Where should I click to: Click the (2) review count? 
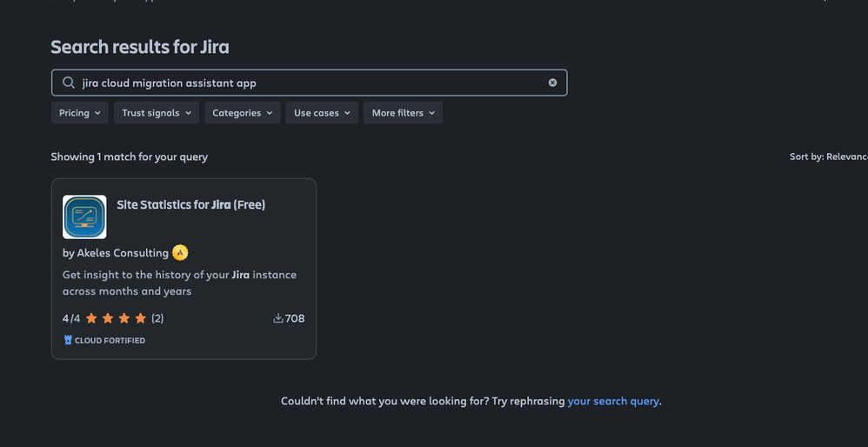tap(157, 318)
